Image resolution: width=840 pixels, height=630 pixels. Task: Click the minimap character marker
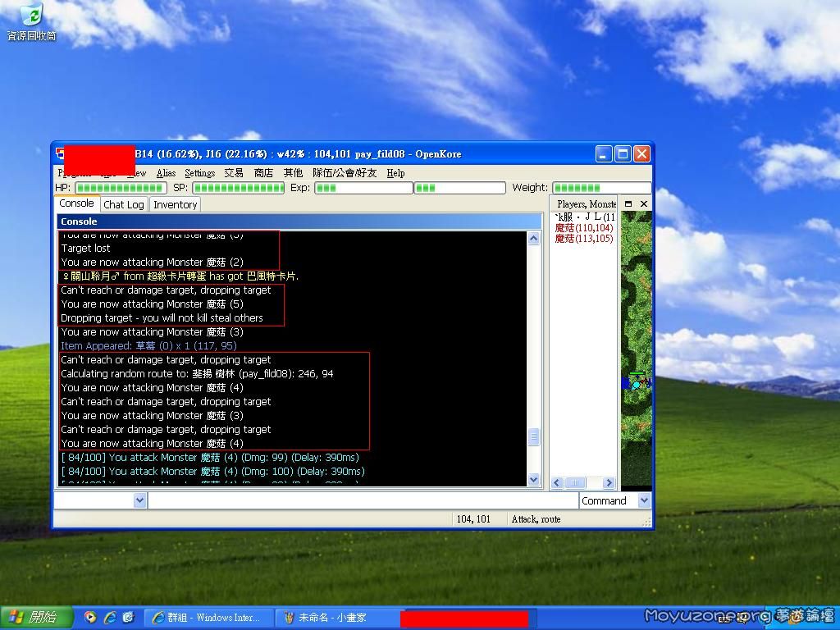(637, 382)
